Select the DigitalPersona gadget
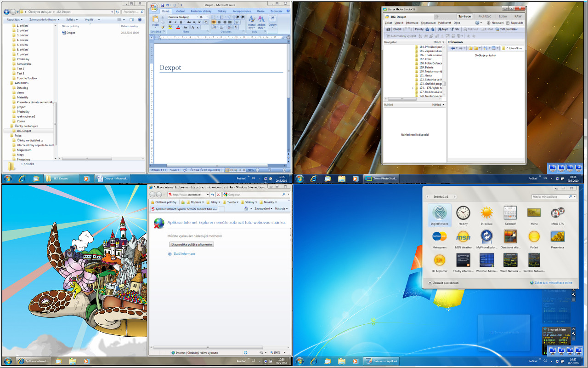 (x=440, y=215)
